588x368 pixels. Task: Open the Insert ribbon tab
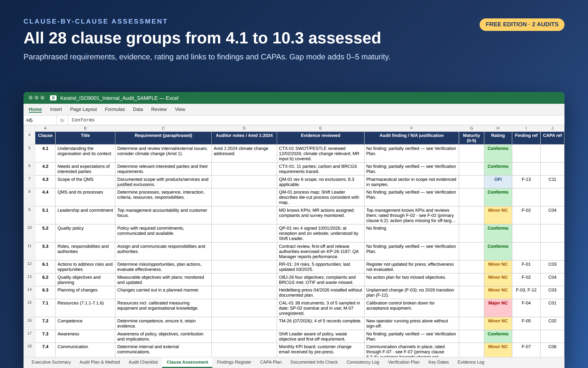pos(56,109)
